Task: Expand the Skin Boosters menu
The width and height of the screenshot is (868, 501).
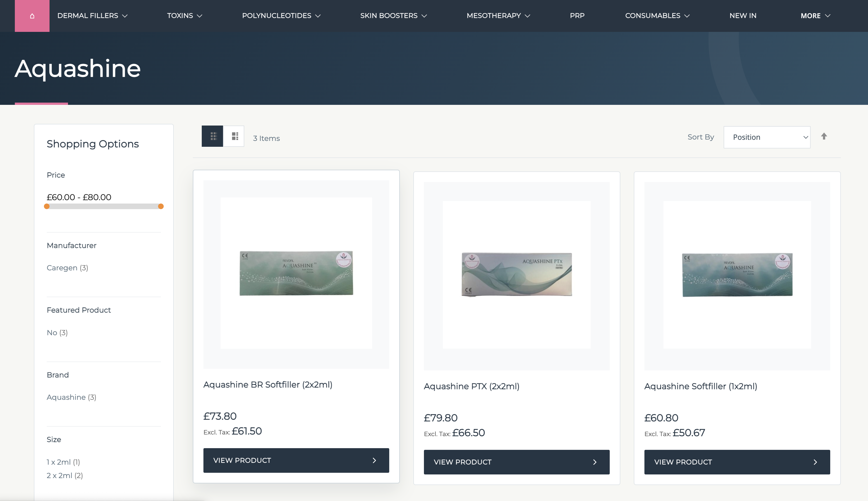Action: 393,16
